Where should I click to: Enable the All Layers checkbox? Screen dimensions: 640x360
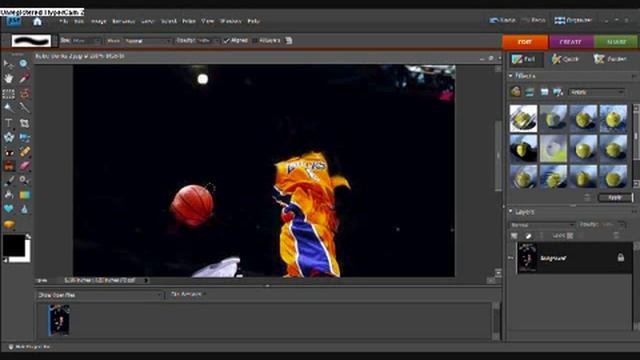click(255, 41)
